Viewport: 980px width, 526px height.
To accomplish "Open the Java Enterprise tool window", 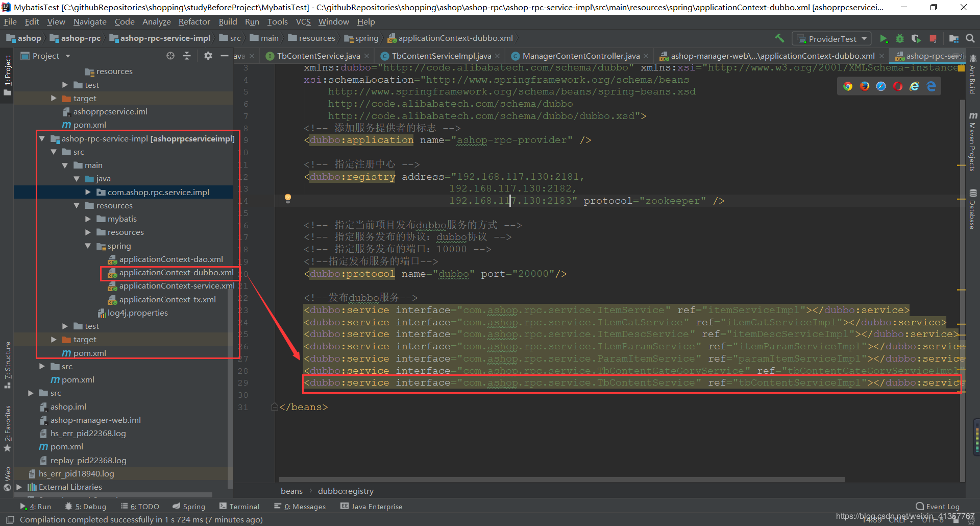I will pos(372,507).
